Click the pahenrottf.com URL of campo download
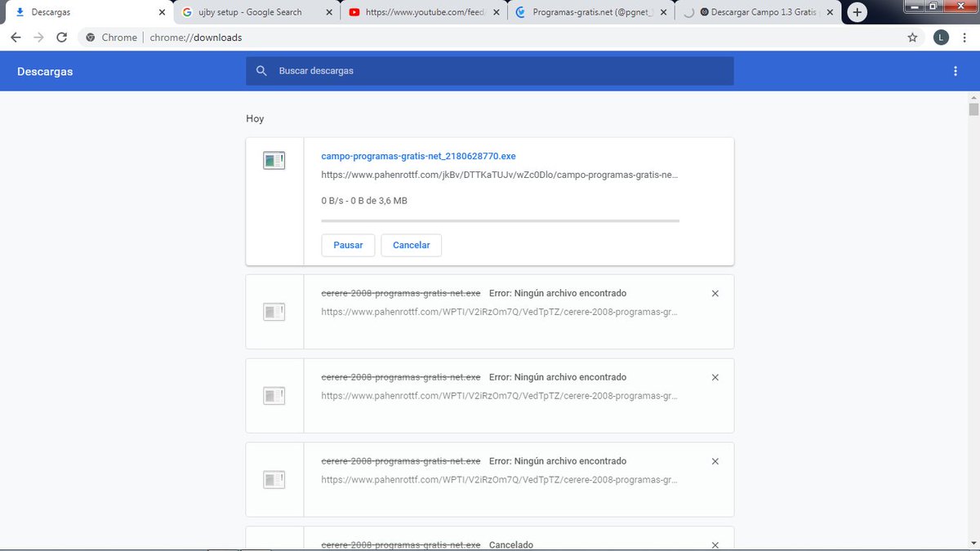 pos(500,175)
